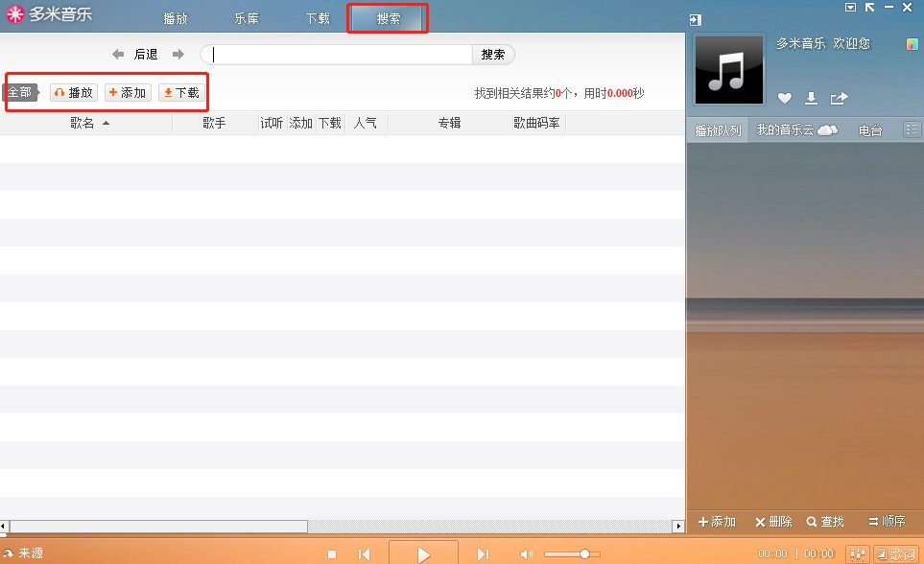Toggle the list view icon beside 电台

(x=912, y=129)
